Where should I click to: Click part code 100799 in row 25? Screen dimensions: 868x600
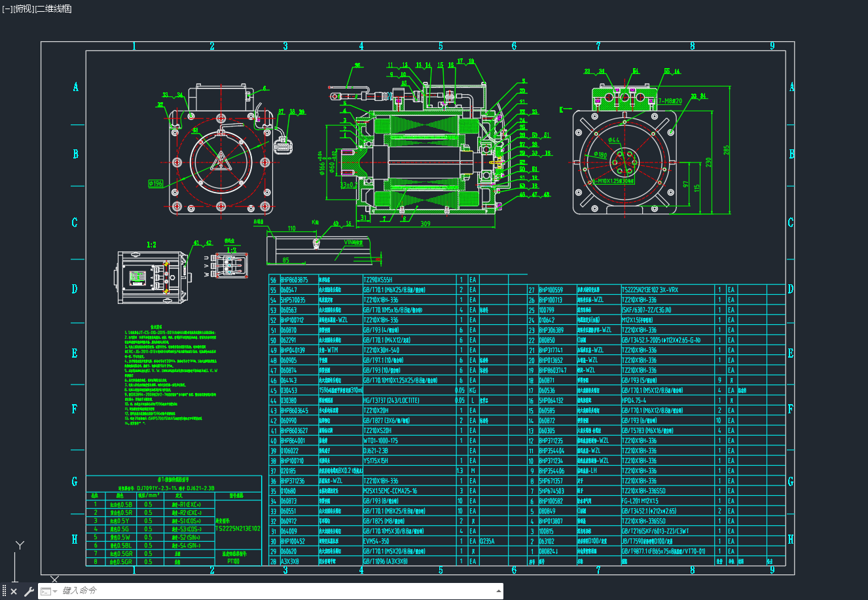[546, 310]
